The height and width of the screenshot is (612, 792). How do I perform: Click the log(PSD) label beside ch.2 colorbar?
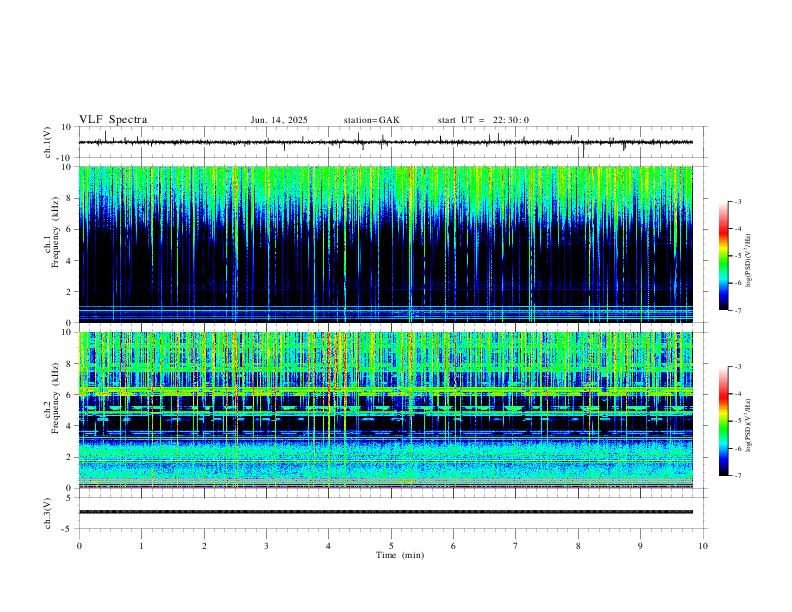pyautogui.click(x=748, y=425)
